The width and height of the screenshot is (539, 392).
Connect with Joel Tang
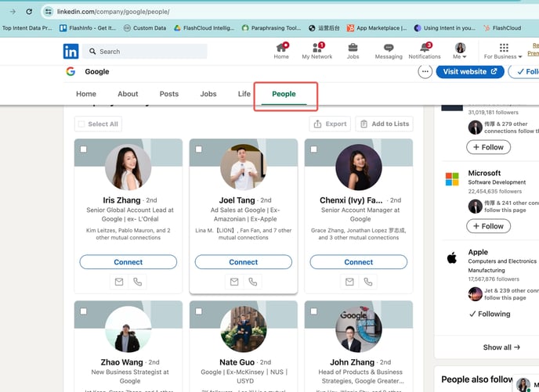tap(244, 262)
